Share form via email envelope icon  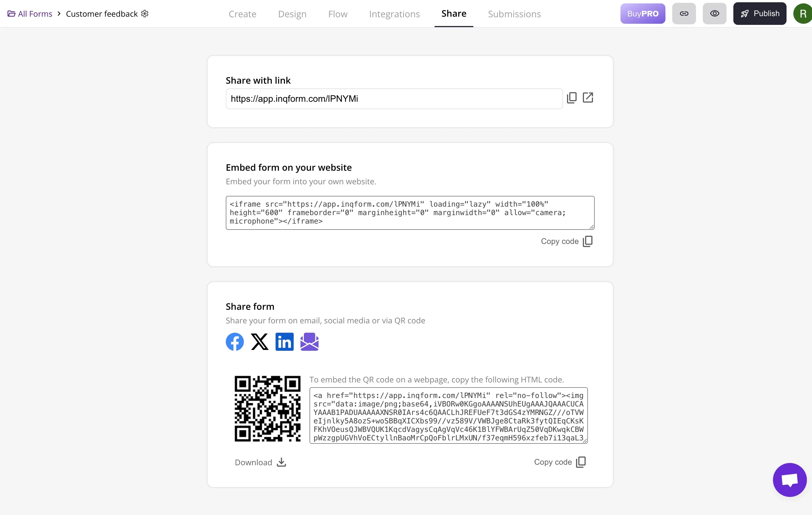[x=310, y=341]
